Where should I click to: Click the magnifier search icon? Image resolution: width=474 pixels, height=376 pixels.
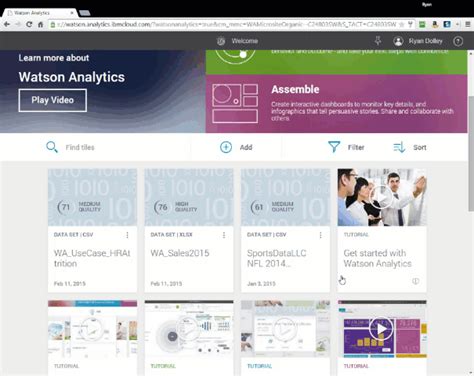[52, 147]
